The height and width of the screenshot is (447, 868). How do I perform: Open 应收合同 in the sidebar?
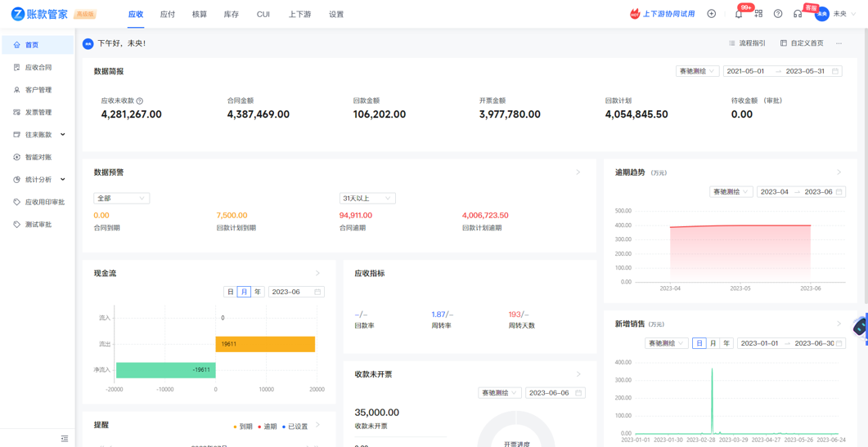(38, 68)
